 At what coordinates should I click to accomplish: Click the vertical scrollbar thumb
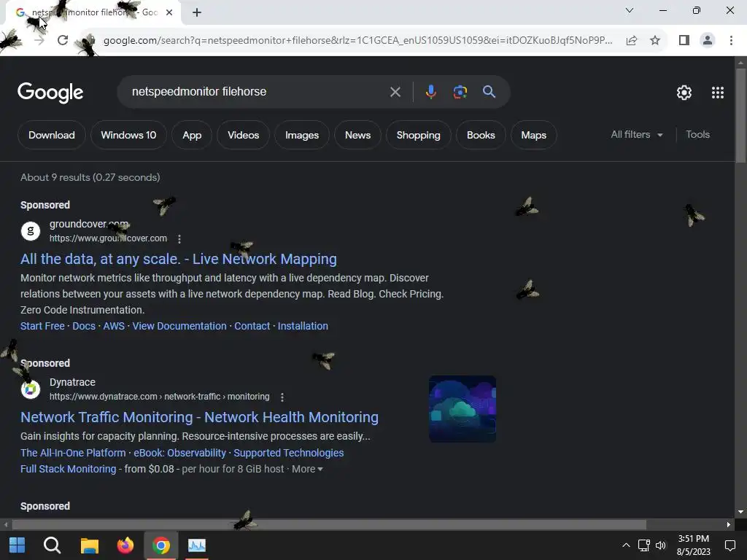click(x=740, y=116)
